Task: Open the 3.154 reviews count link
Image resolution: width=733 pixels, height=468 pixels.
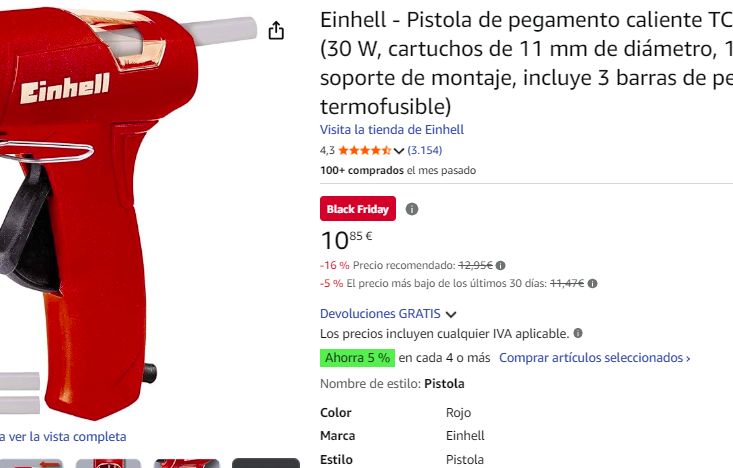Action: click(x=424, y=150)
